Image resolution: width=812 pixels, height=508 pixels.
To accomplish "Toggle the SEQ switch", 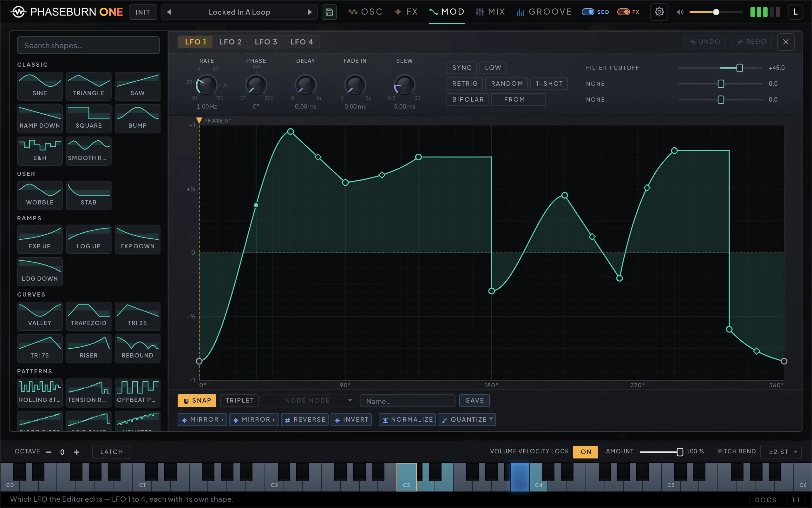I will (588, 12).
